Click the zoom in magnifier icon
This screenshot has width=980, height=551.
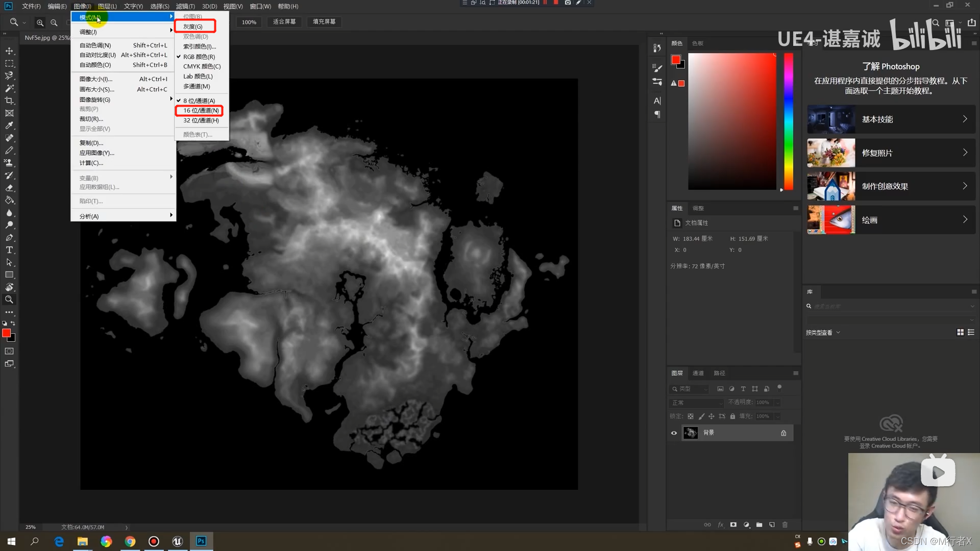click(40, 22)
